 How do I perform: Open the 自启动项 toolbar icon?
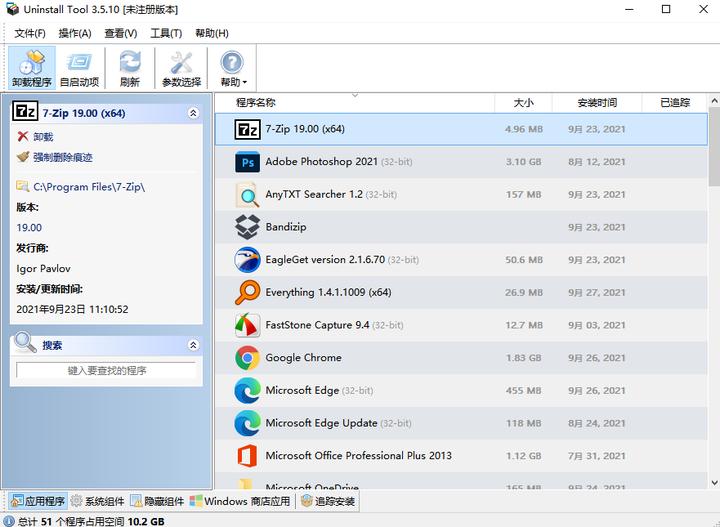tap(79, 67)
